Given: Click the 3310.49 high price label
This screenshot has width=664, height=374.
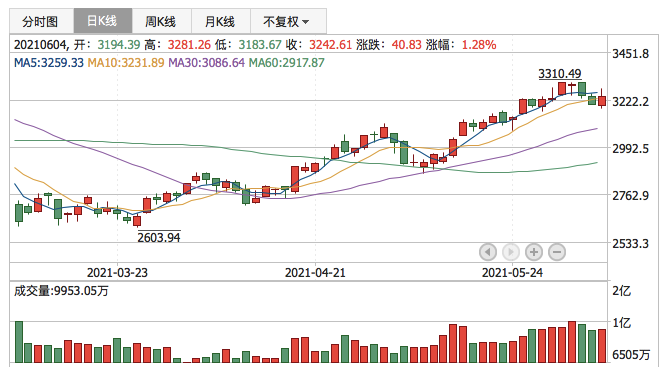Looking at the screenshot, I should [x=560, y=74].
